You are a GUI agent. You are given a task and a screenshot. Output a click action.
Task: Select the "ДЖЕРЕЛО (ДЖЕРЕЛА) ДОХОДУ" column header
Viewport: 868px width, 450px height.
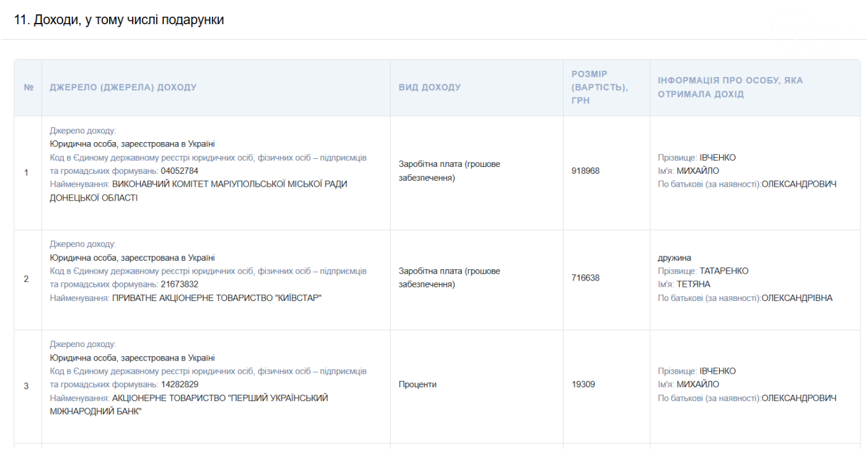coord(123,88)
